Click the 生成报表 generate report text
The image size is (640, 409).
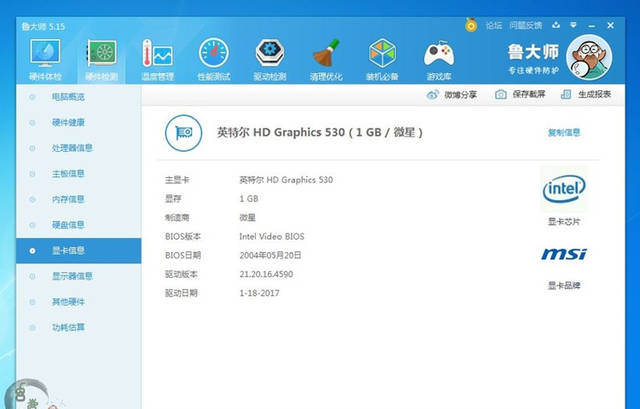coord(594,94)
